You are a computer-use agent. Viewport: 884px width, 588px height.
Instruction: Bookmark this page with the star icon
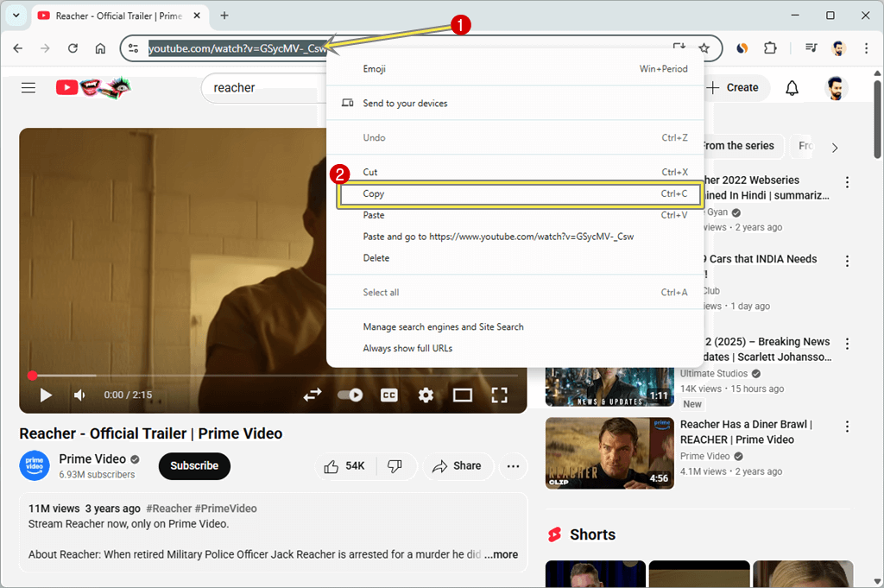pos(704,48)
